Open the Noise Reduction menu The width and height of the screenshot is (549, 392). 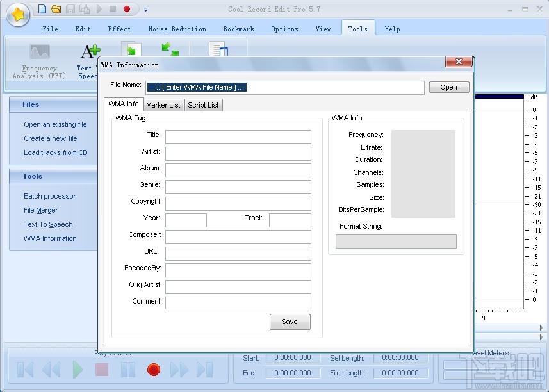click(x=177, y=29)
